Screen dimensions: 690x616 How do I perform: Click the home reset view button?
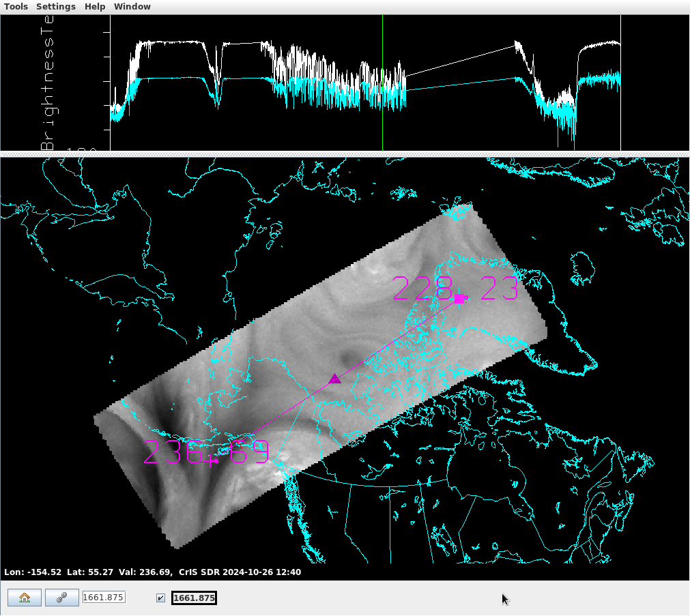pyautogui.click(x=25, y=598)
